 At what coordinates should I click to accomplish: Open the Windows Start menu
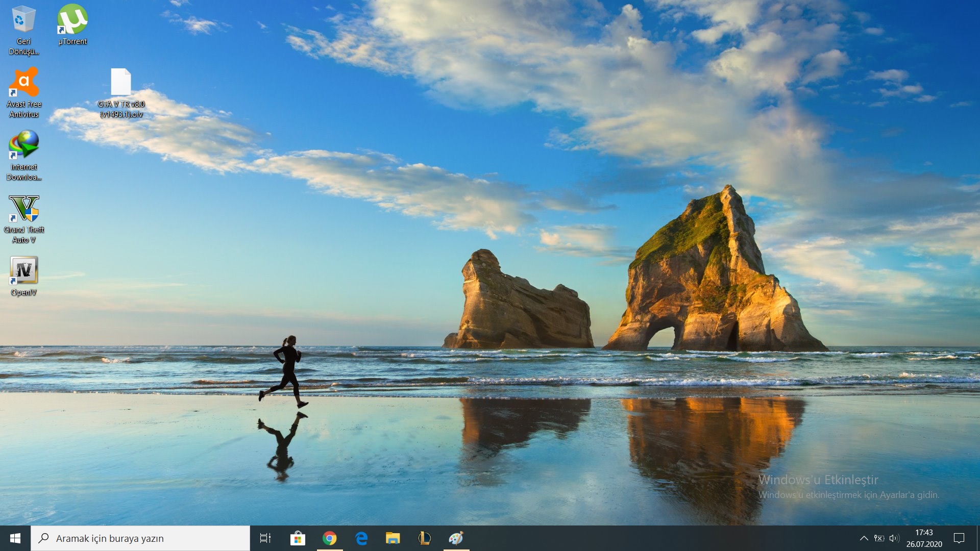(x=15, y=538)
